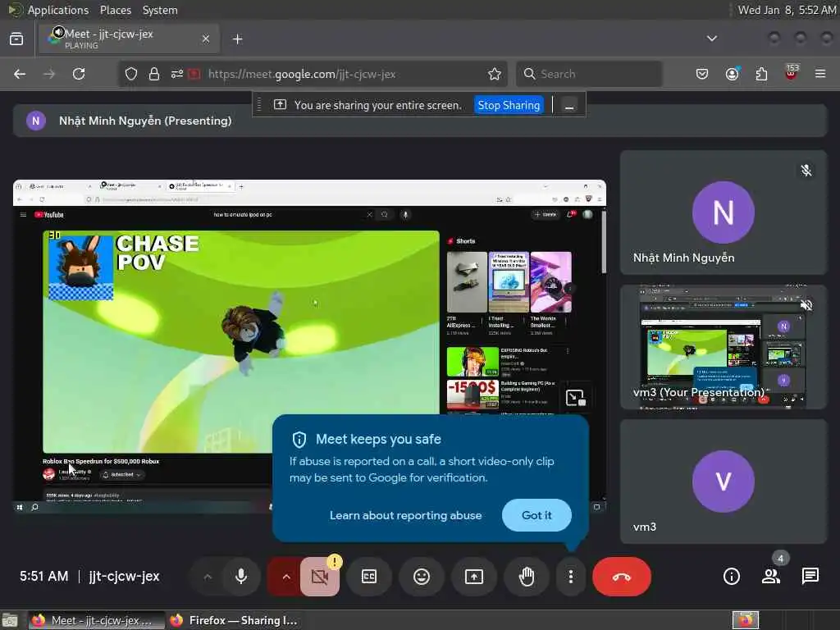Close the Meet jjt-cjcw-jex tab
Image resolution: width=840 pixels, height=630 pixels.
(206, 39)
